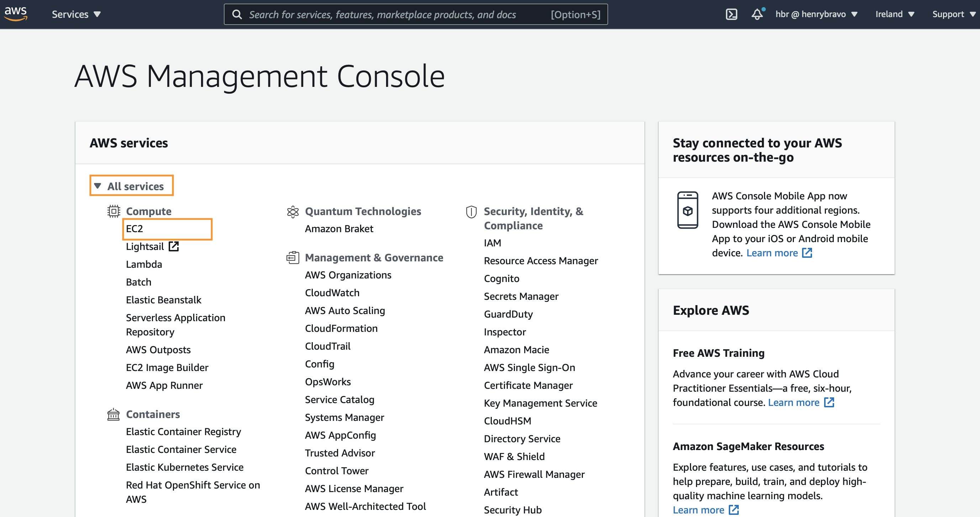This screenshot has height=517, width=980.
Task: Click the search magnifier icon
Action: (x=237, y=15)
